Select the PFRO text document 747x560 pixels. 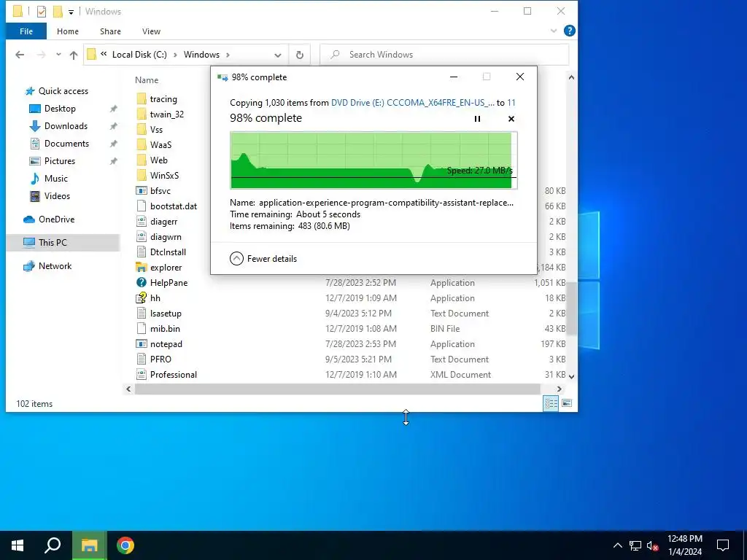tap(160, 359)
